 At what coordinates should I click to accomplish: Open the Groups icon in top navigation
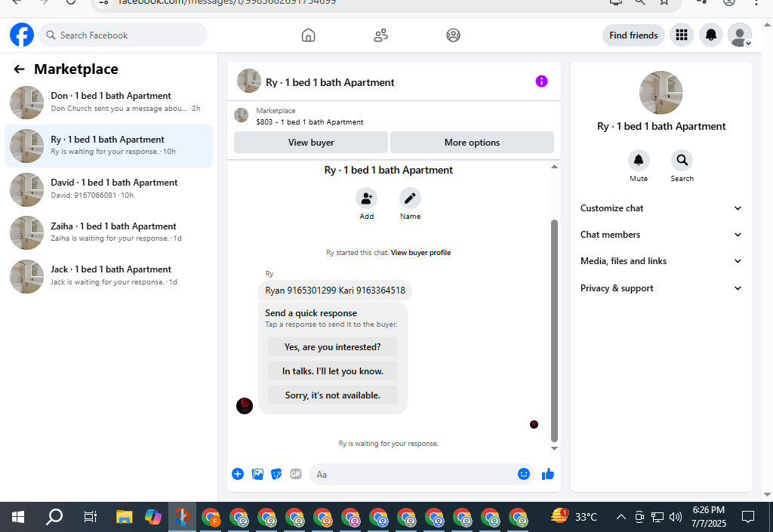tap(453, 35)
